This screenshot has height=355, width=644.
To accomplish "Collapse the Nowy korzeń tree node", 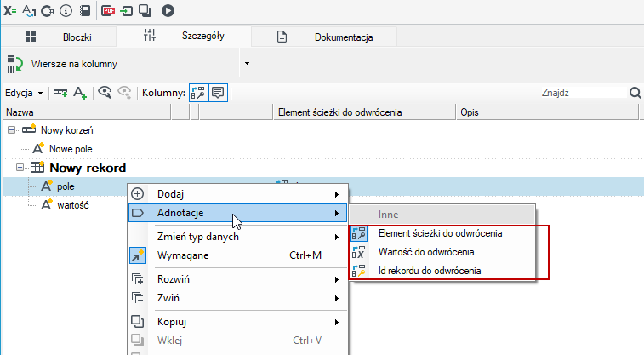I will pyautogui.click(x=11, y=130).
